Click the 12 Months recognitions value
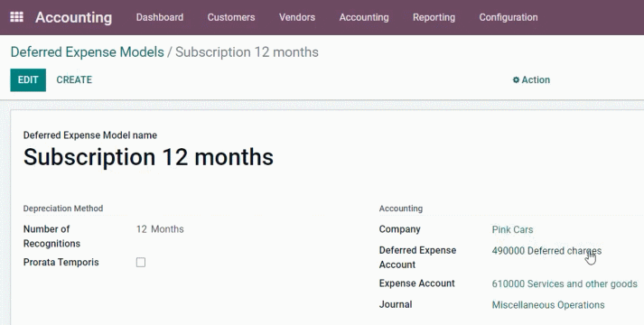Viewport: 644px width, 325px height. [160, 229]
